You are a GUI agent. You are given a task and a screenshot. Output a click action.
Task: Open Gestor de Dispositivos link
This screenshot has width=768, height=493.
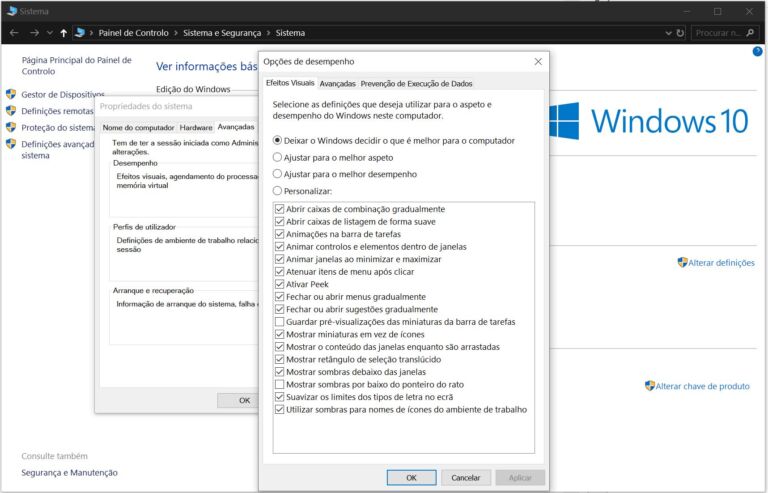[63, 94]
